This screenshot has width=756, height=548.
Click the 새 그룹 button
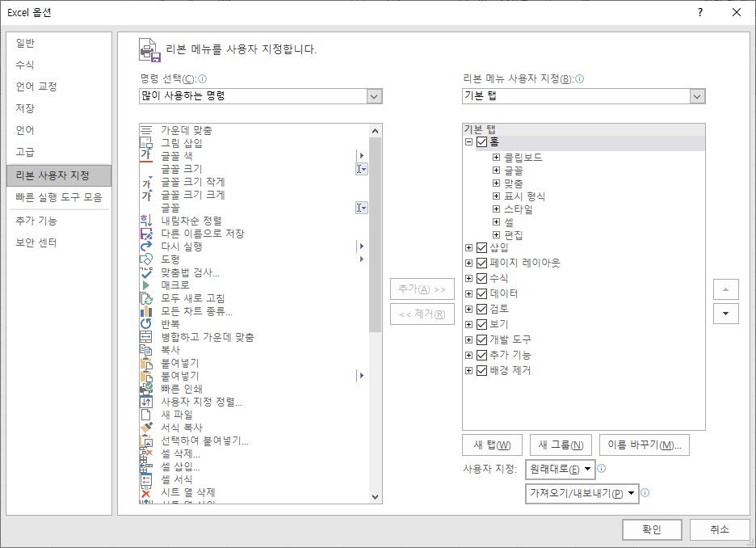pos(561,445)
